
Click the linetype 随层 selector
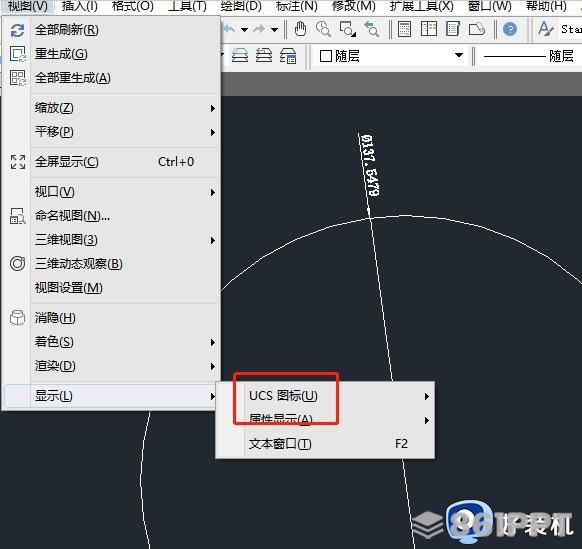[x=529, y=56]
